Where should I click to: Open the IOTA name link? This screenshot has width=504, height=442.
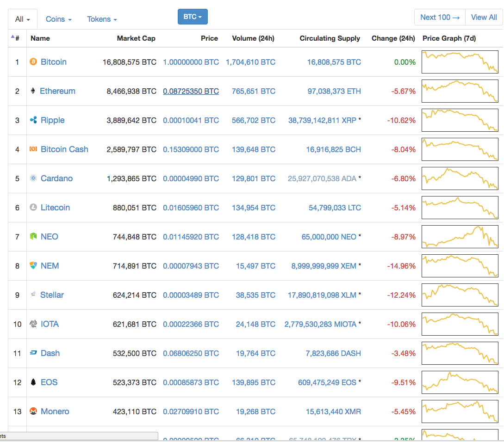coord(50,324)
